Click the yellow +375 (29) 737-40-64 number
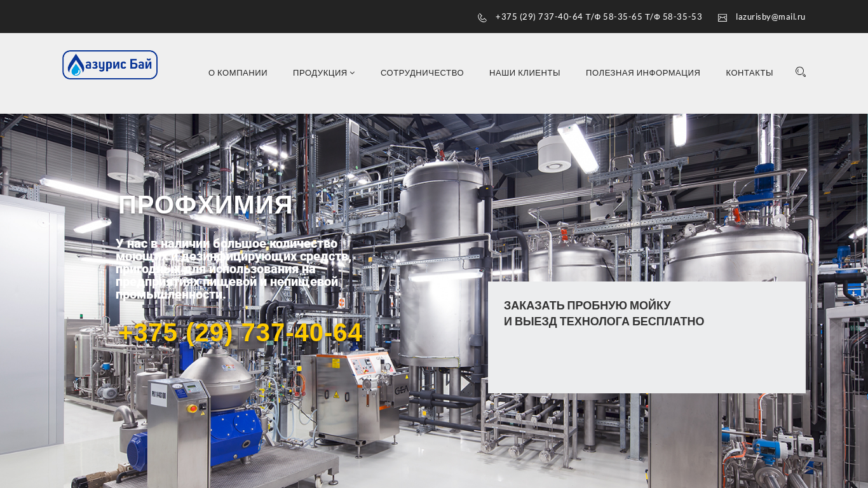 240,333
